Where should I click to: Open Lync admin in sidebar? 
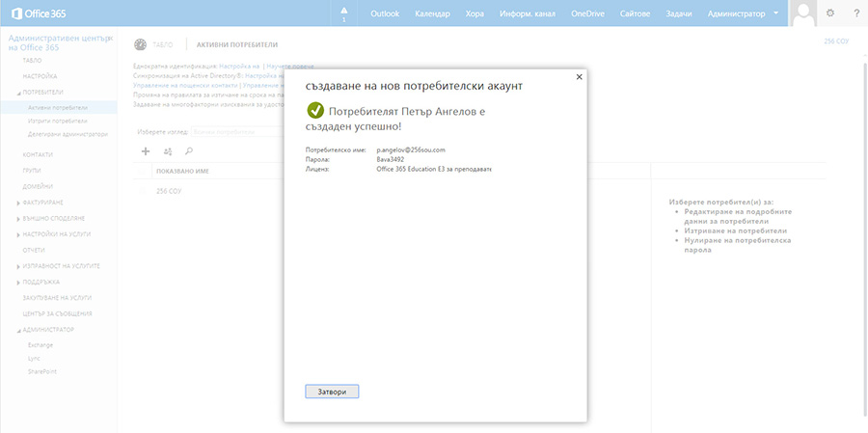coord(34,358)
